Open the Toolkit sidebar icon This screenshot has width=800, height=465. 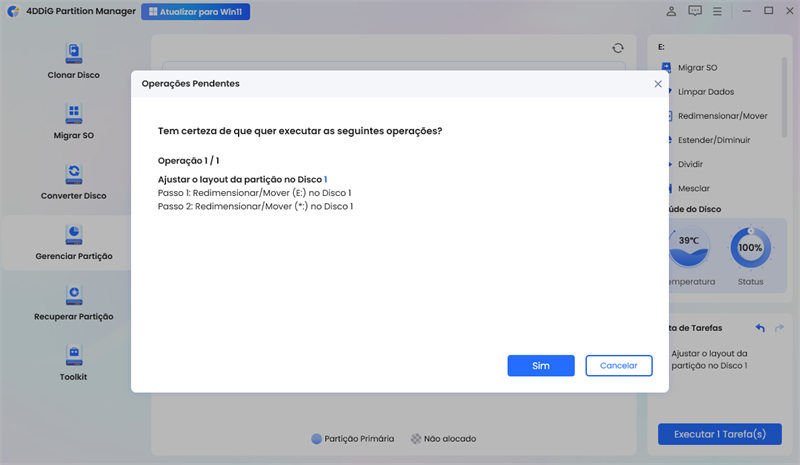point(74,354)
